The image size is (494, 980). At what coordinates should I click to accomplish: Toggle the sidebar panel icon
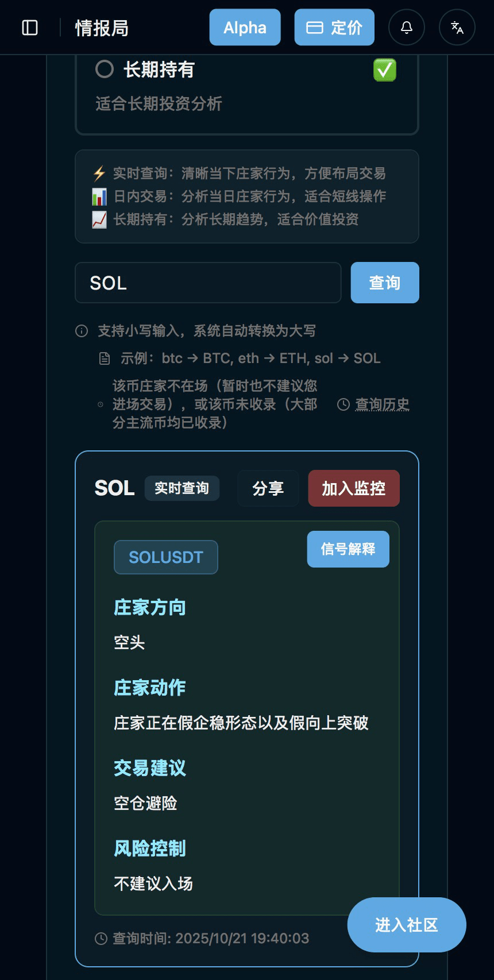click(x=30, y=28)
